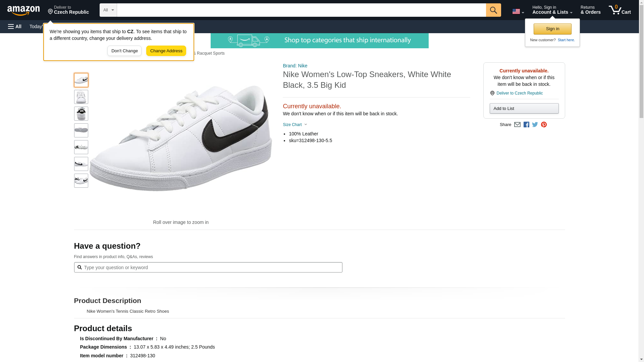
Task: Select the first shoe thumbnail image
Action: 81,80
